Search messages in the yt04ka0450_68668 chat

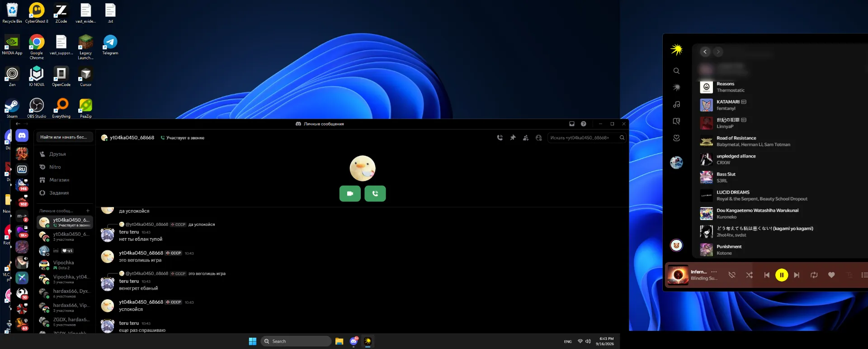(x=587, y=138)
